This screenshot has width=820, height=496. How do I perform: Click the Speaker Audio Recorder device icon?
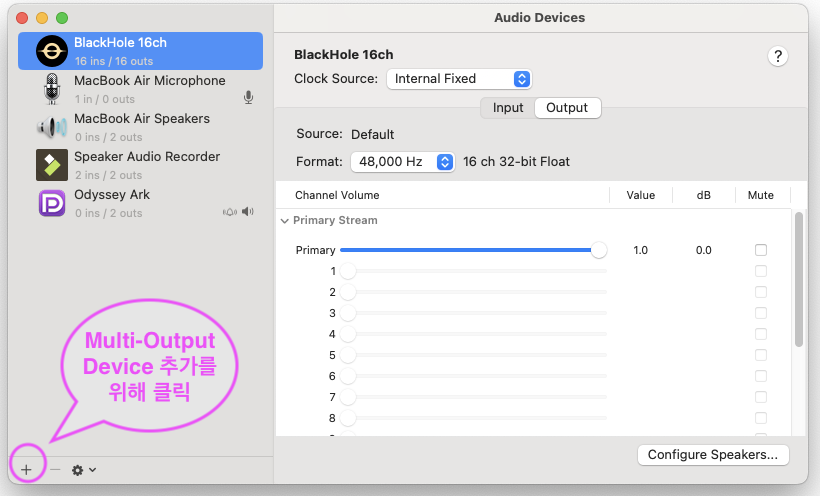pyautogui.click(x=52, y=165)
